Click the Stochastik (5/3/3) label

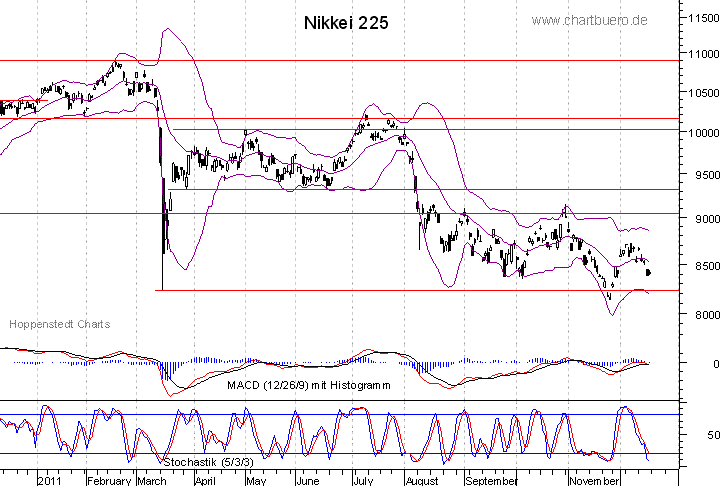click(x=208, y=462)
